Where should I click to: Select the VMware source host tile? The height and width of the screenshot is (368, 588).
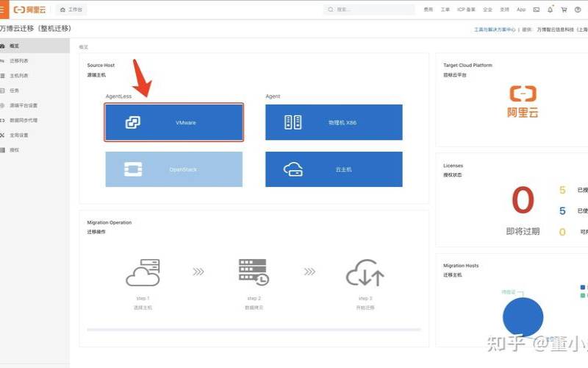click(x=174, y=122)
